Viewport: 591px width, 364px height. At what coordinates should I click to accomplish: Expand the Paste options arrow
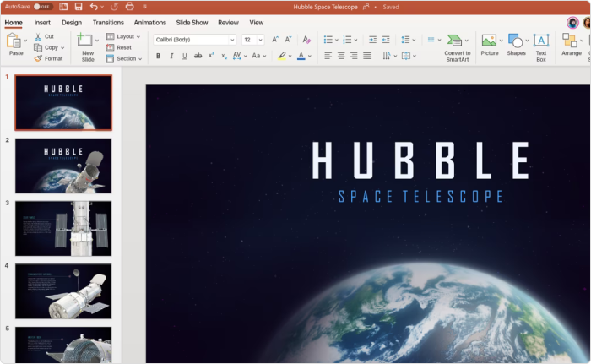(x=25, y=40)
